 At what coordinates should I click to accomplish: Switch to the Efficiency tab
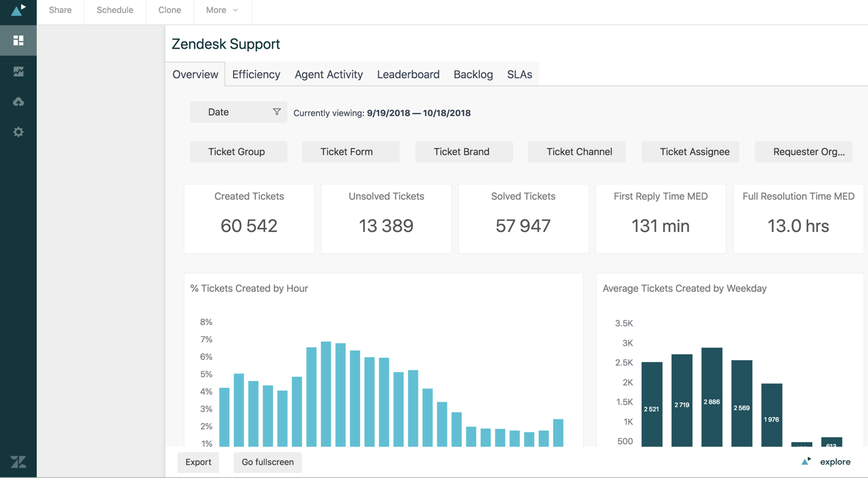click(256, 74)
